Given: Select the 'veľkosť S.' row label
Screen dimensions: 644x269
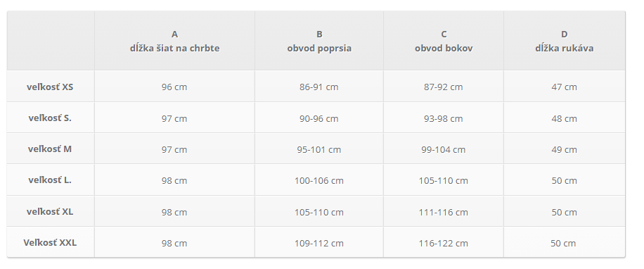Looking at the screenshot, I should (x=50, y=118).
